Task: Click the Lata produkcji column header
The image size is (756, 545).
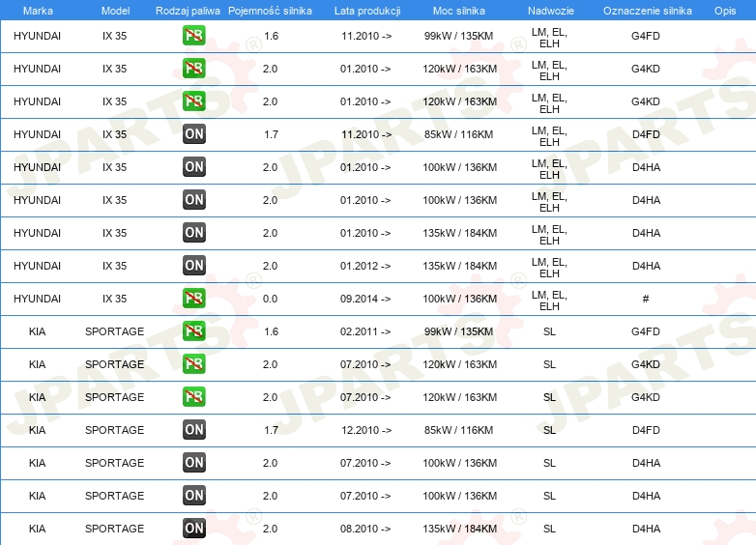Action: (x=366, y=10)
